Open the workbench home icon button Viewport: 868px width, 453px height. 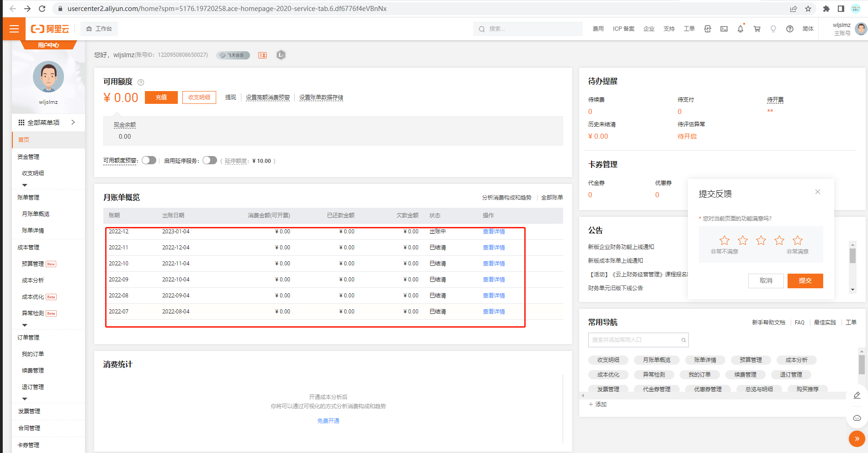coord(99,29)
